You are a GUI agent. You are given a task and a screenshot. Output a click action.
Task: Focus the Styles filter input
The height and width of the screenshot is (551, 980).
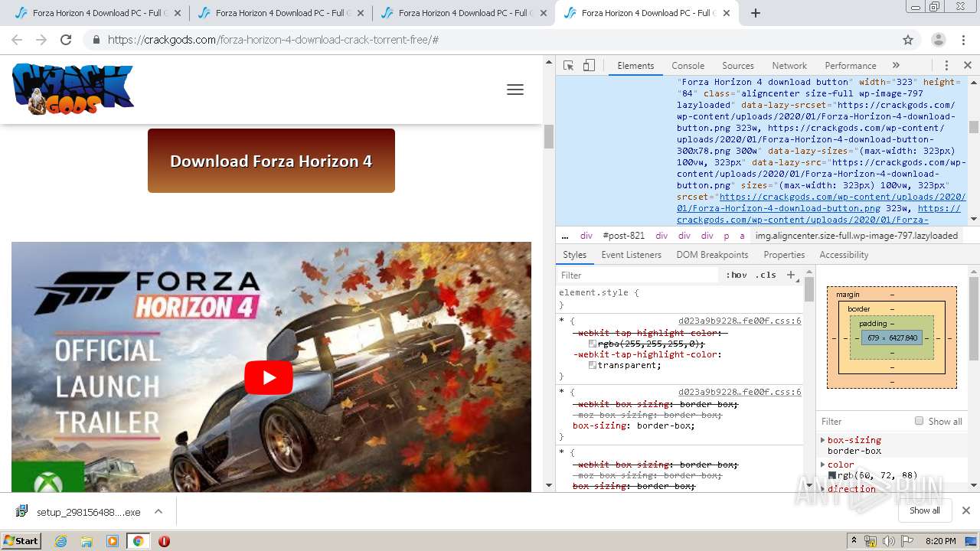click(639, 275)
